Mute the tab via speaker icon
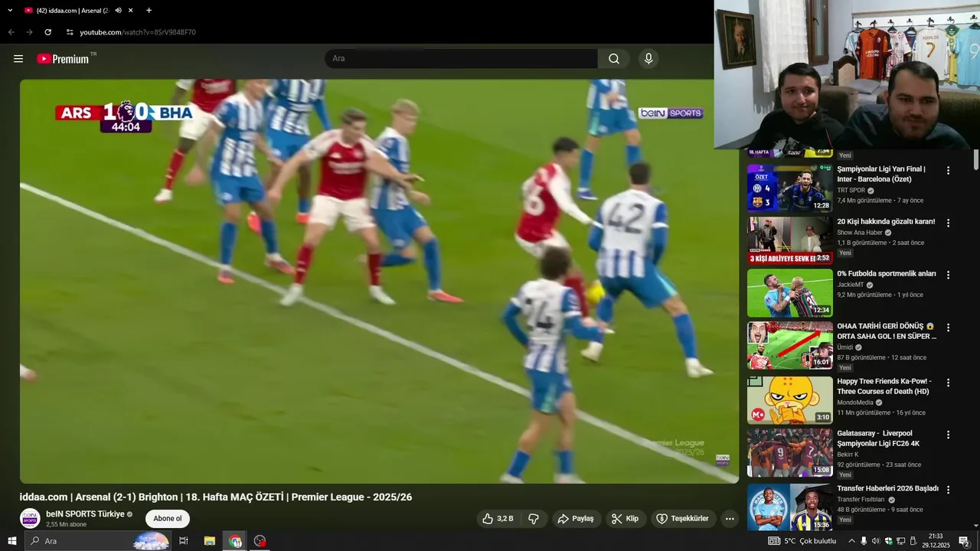Image resolution: width=980 pixels, height=551 pixels. (x=118, y=11)
